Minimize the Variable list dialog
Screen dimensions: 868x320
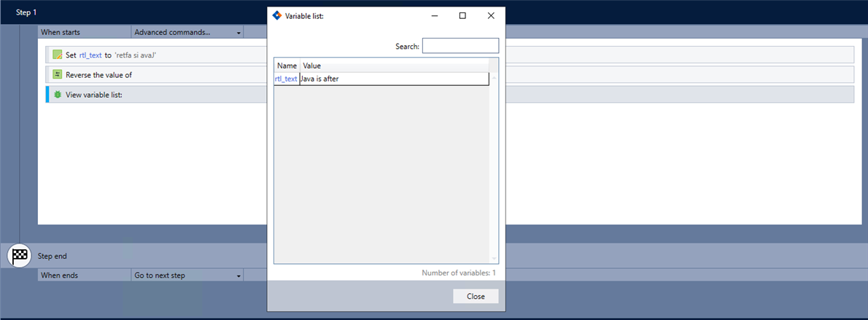point(435,15)
